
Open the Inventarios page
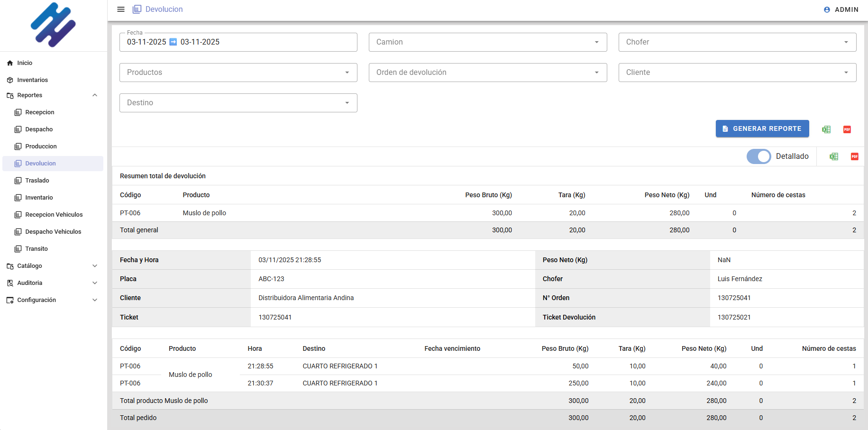pyautogui.click(x=32, y=80)
